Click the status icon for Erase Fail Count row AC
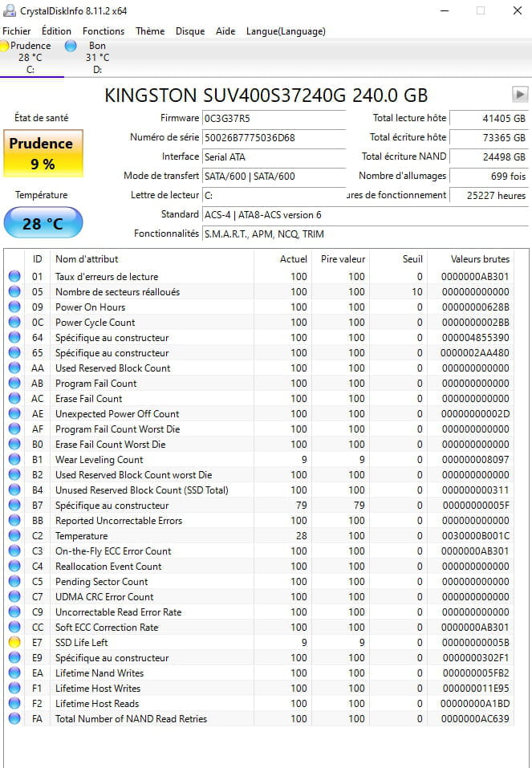This screenshot has width=532, height=768. pyautogui.click(x=14, y=398)
